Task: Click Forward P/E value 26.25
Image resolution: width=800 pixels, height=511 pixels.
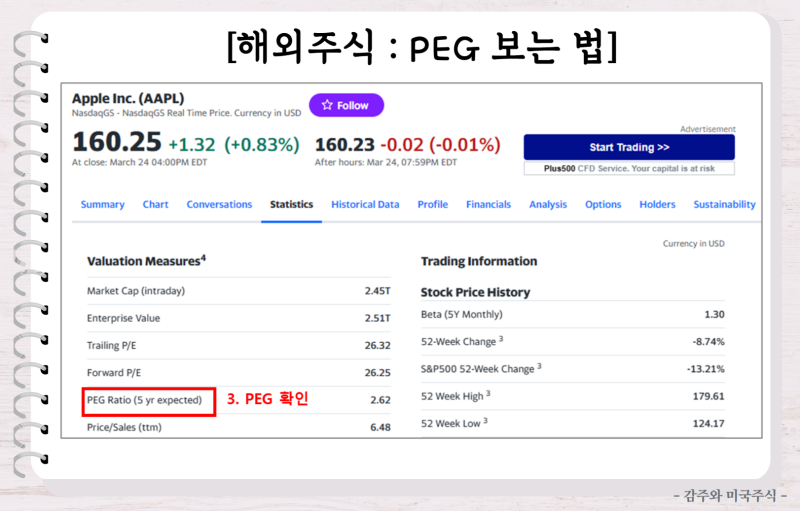Action: pos(378,373)
